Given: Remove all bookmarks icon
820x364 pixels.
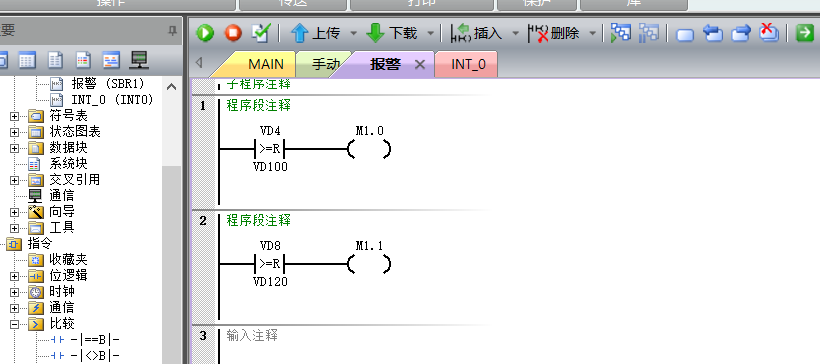Looking at the screenshot, I should 769,33.
